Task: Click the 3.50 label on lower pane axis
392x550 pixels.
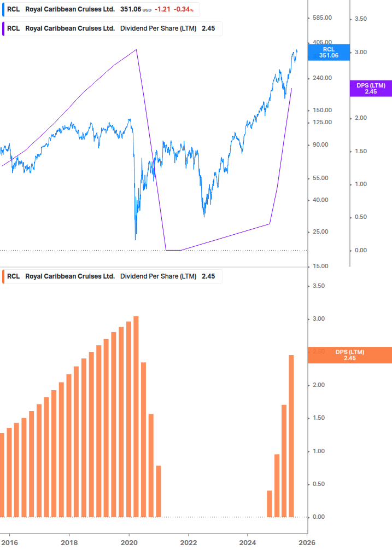Action: click(x=318, y=286)
